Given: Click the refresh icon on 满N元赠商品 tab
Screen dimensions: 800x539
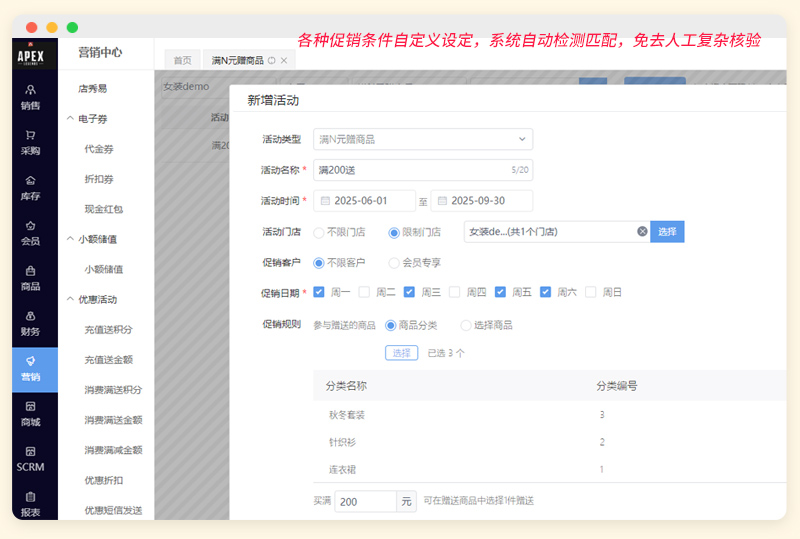Looking at the screenshot, I should (272, 60).
